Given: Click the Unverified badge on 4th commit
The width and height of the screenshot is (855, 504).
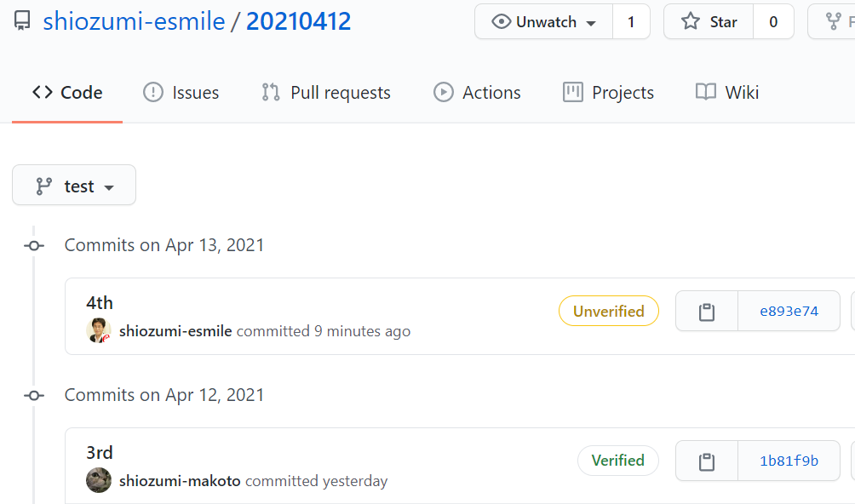Looking at the screenshot, I should (x=609, y=311).
